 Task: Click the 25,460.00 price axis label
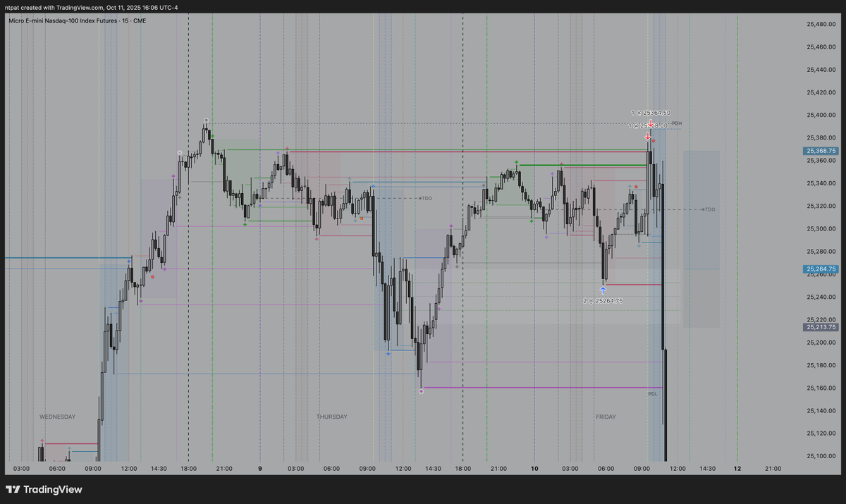[x=821, y=47]
